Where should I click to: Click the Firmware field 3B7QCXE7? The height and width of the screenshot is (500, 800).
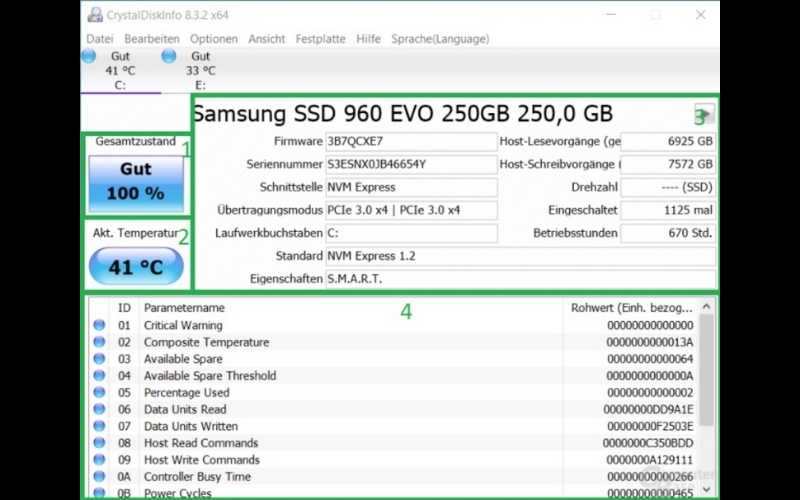click(411, 141)
